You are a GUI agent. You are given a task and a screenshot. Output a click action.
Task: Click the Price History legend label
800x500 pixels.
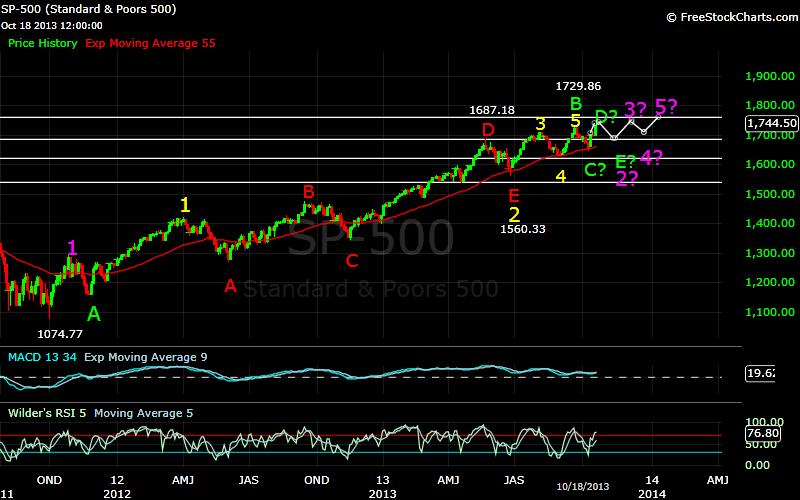[43, 43]
